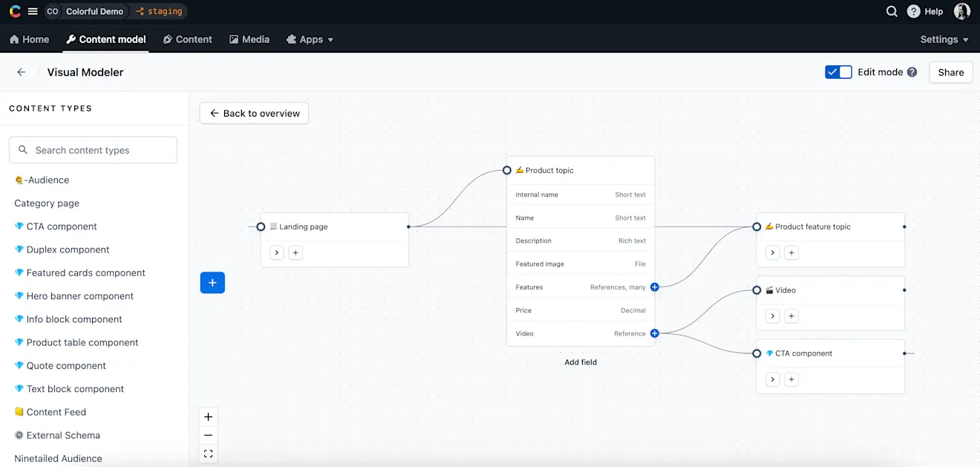
Task: Open the hamburger navigation menu
Action: [33, 11]
